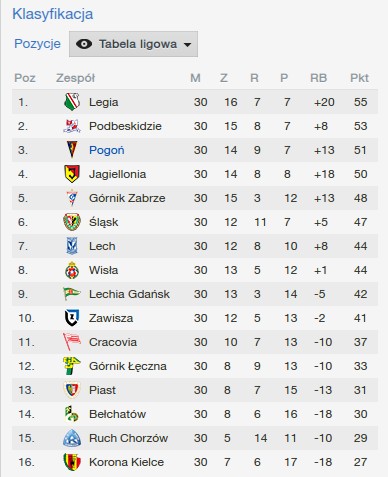Click the Legia club crest

coord(72,102)
